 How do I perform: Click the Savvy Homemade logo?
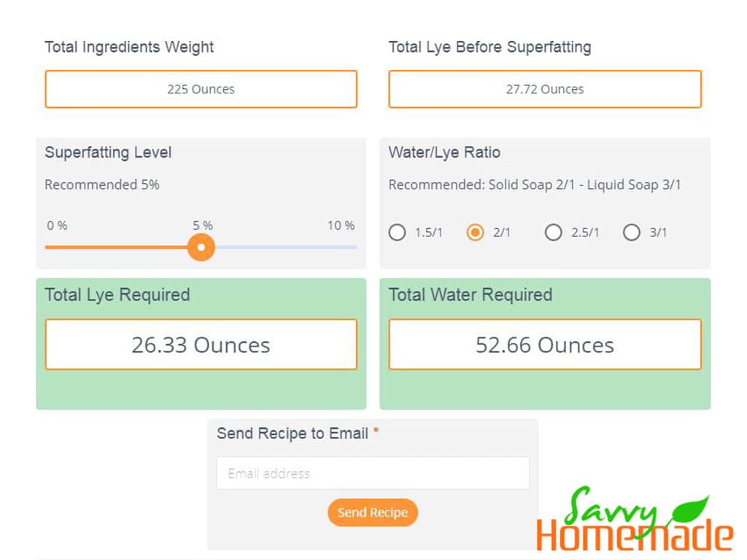(634, 519)
